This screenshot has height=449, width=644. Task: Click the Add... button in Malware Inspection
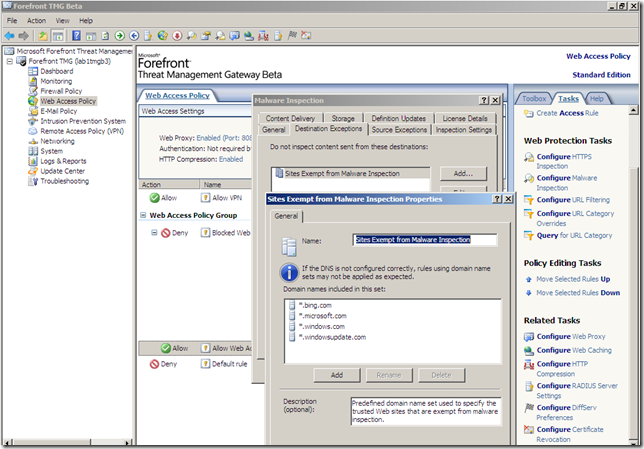tap(463, 174)
